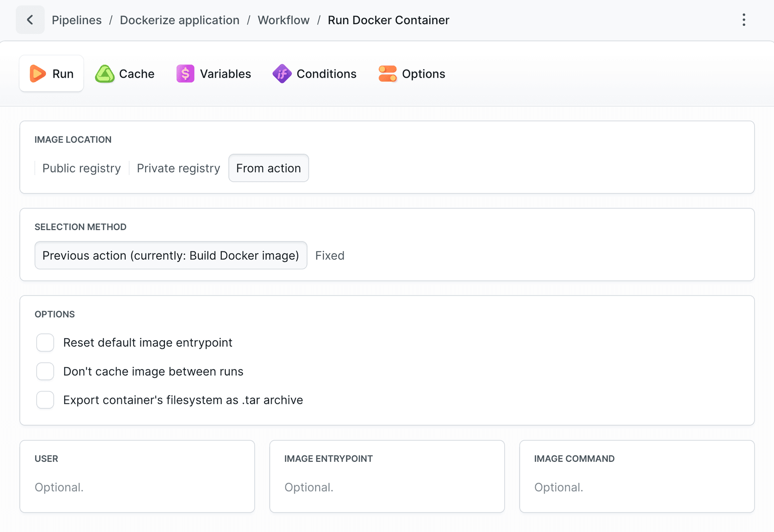Select Private registry image location
774x532 pixels.
click(x=179, y=168)
